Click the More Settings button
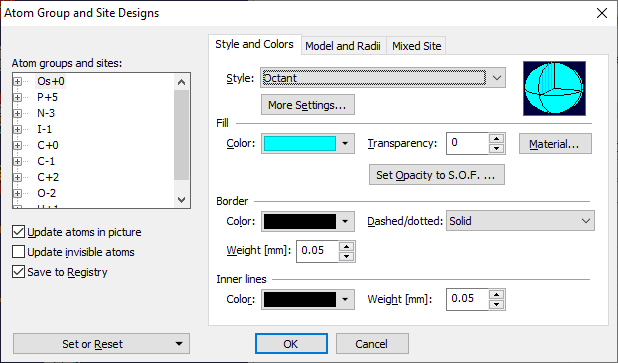618x363 pixels. [x=307, y=105]
